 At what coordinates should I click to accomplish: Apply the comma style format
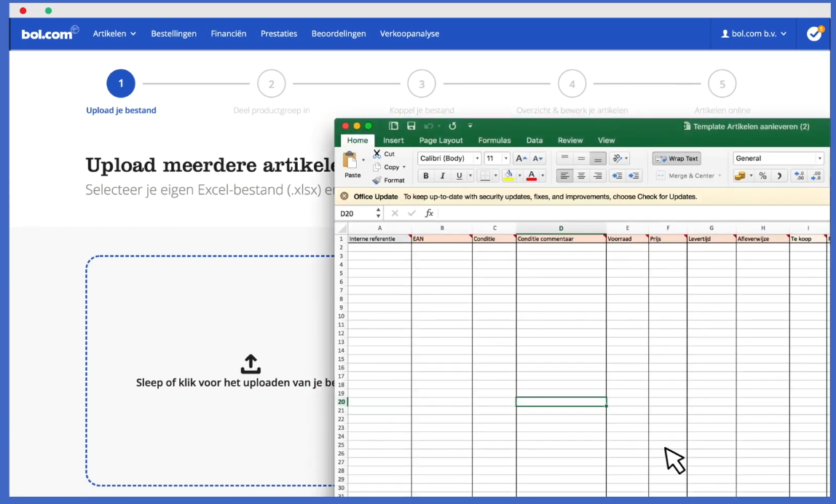779,176
